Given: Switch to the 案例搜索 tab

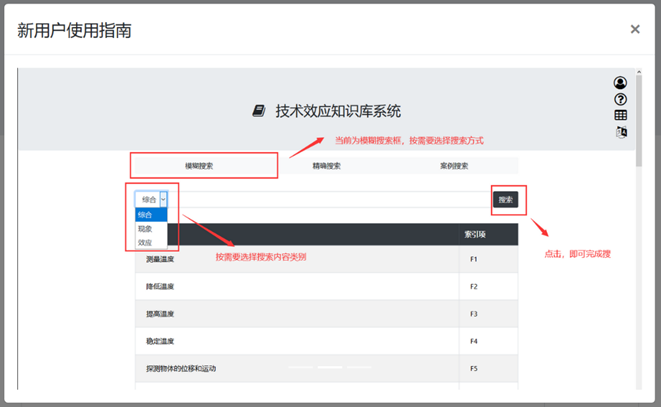Looking at the screenshot, I should pos(454,166).
